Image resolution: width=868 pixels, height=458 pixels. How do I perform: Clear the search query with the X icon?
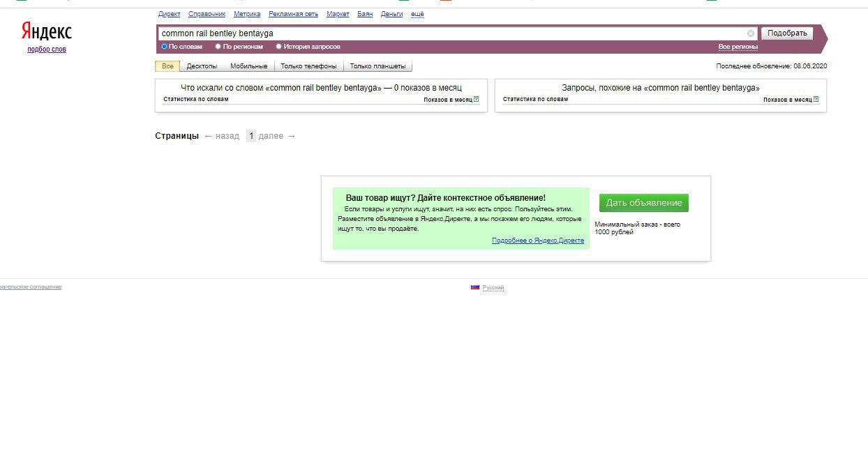point(751,33)
